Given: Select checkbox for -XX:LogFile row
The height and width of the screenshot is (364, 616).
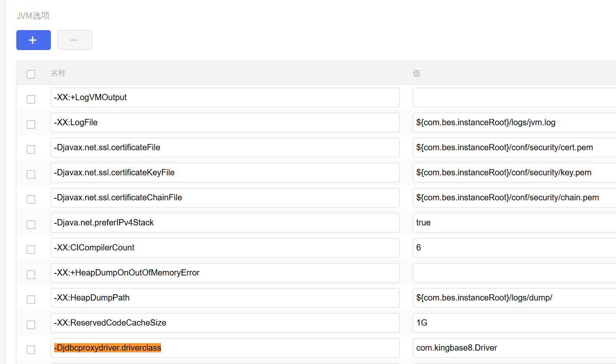Looking at the screenshot, I should tap(31, 124).
